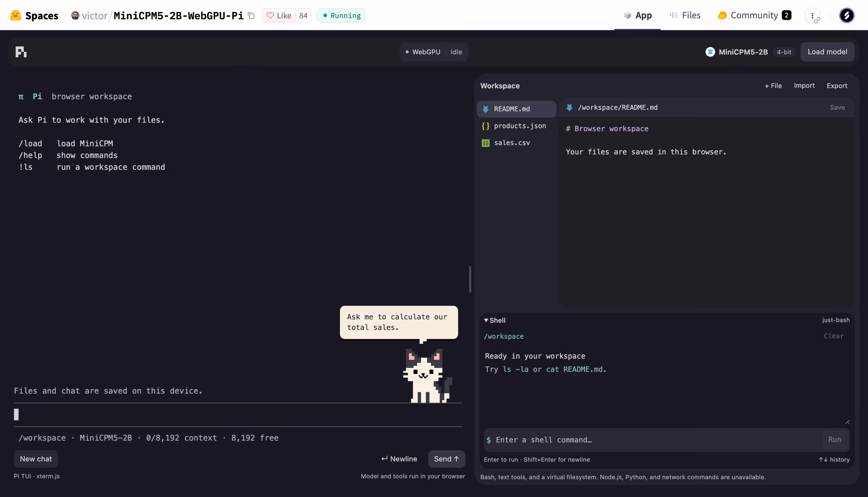Screen dimensions: 868x497
Task: Click Import in the Workspace header
Action: point(804,86)
